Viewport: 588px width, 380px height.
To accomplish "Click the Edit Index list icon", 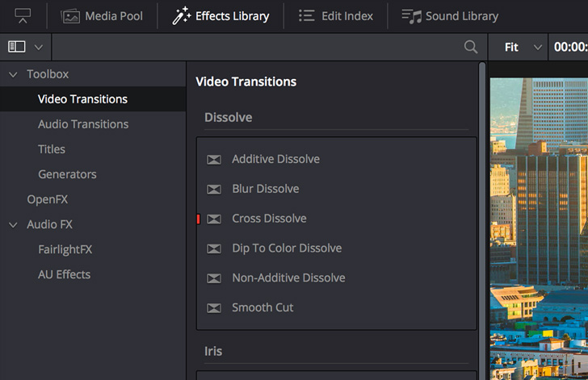I will point(306,16).
